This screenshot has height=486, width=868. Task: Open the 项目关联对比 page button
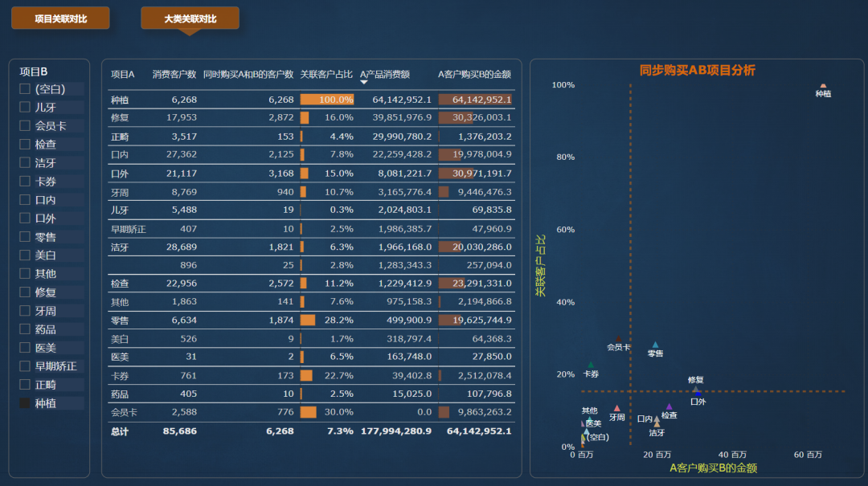tap(60, 18)
